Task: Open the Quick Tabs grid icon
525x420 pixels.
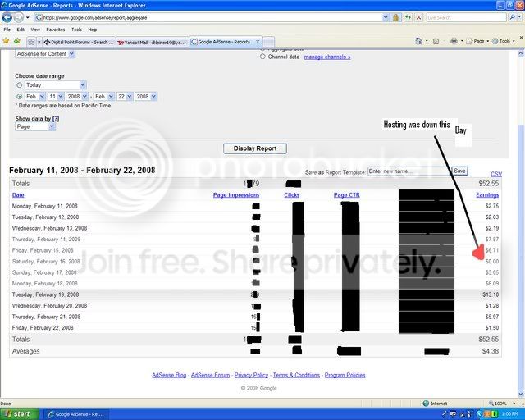Action: (x=31, y=42)
